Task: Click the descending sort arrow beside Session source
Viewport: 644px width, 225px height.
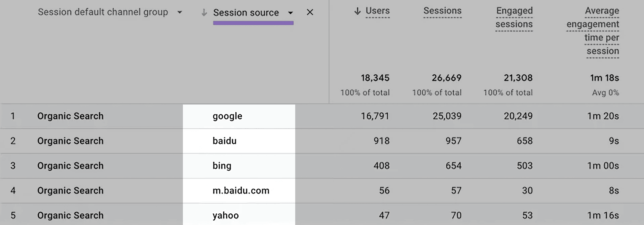Action: 204,12
